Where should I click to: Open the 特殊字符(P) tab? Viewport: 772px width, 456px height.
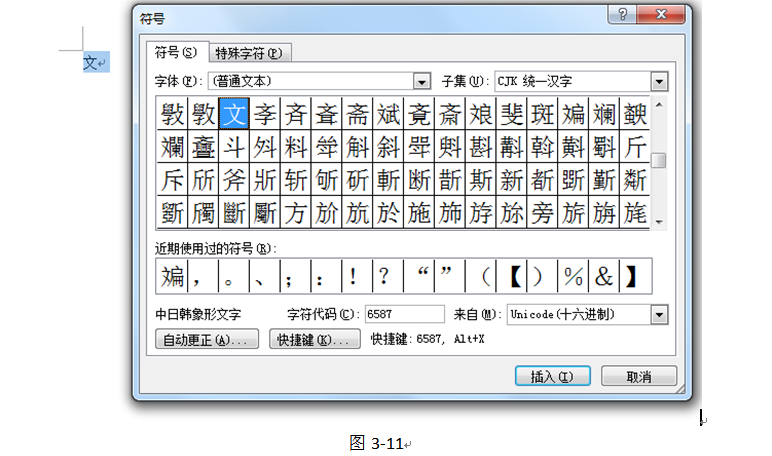coord(250,53)
